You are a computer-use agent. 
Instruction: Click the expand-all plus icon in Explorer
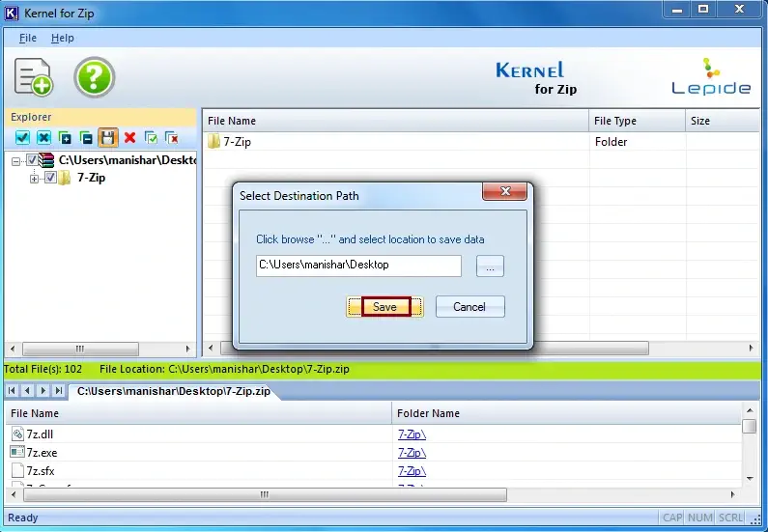pos(65,138)
